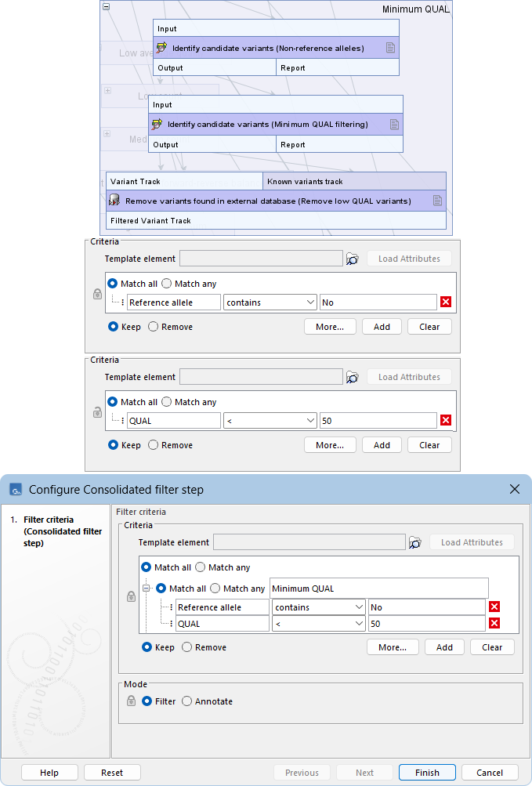Image resolution: width=532 pixels, height=786 pixels.
Task: Remove Reference allele row in Consolidated filter dialog
Action: [494, 607]
